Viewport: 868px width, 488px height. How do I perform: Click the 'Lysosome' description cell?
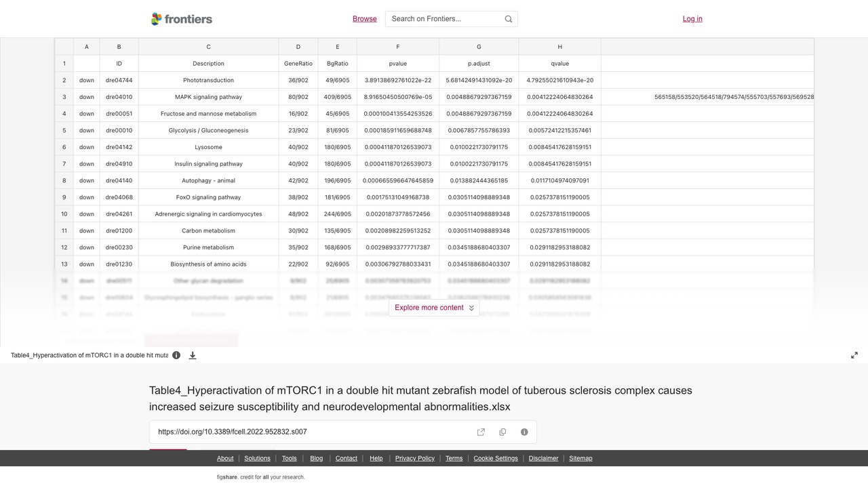pyautogui.click(x=208, y=147)
